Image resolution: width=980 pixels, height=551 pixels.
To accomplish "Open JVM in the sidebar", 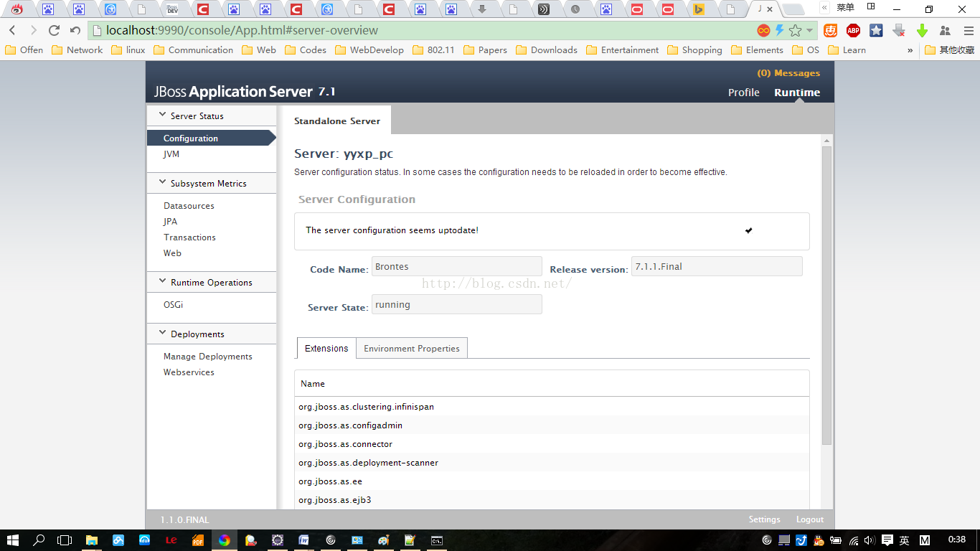I will [171, 154].
